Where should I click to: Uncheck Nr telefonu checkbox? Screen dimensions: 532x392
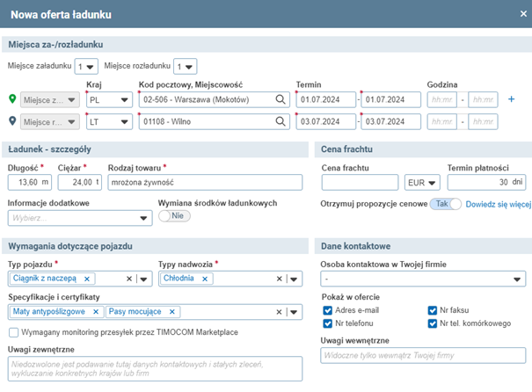(327, 323)
